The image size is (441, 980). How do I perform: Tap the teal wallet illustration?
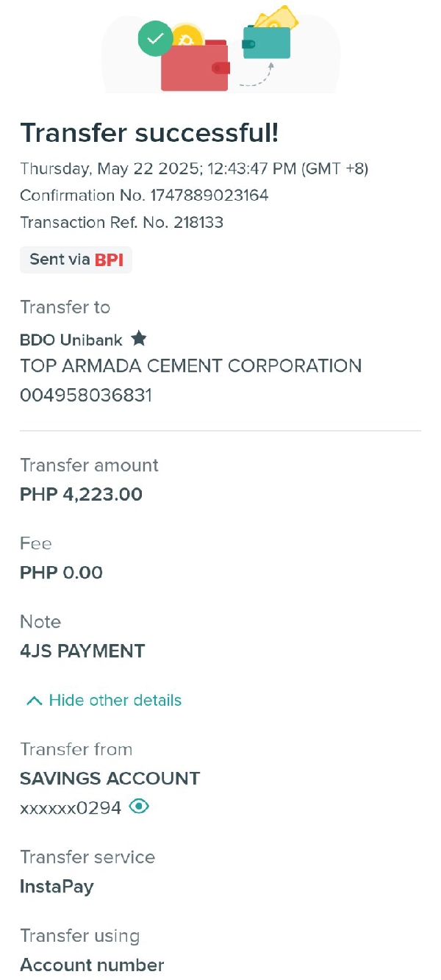[x=267, y=43]
